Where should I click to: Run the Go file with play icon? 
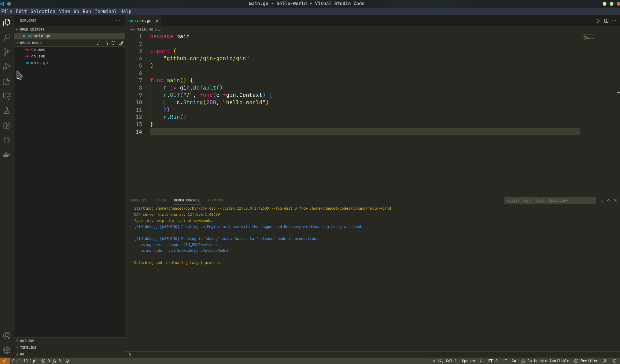pyautogui.click(x=598, y=21)
